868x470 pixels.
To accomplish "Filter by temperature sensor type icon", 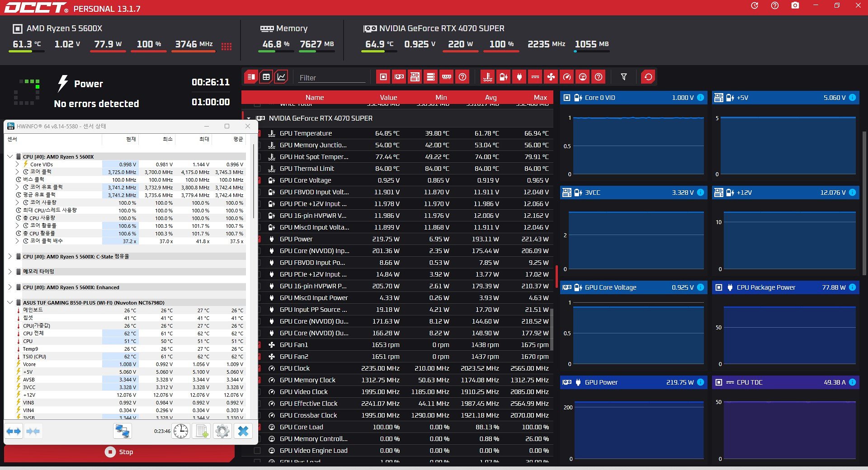I will point(487,77).
